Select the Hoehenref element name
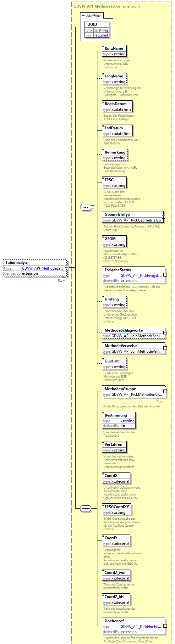 pos(114,621)
